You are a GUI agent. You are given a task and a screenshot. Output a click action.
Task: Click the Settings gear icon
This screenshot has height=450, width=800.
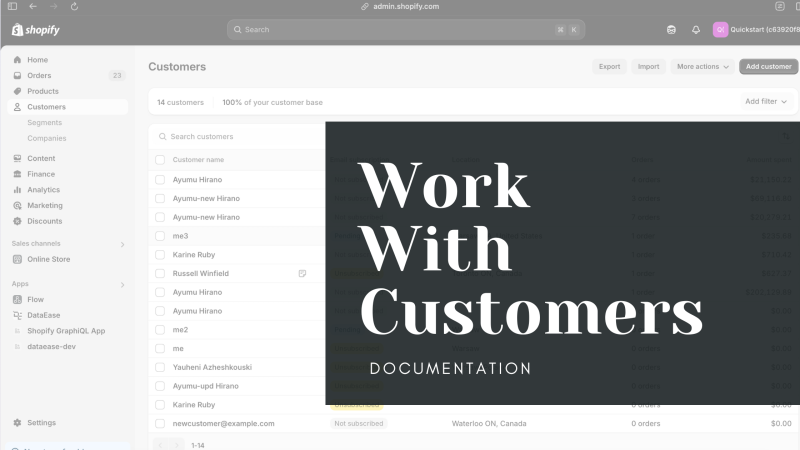pyautogui.click(x=17, y=422)
